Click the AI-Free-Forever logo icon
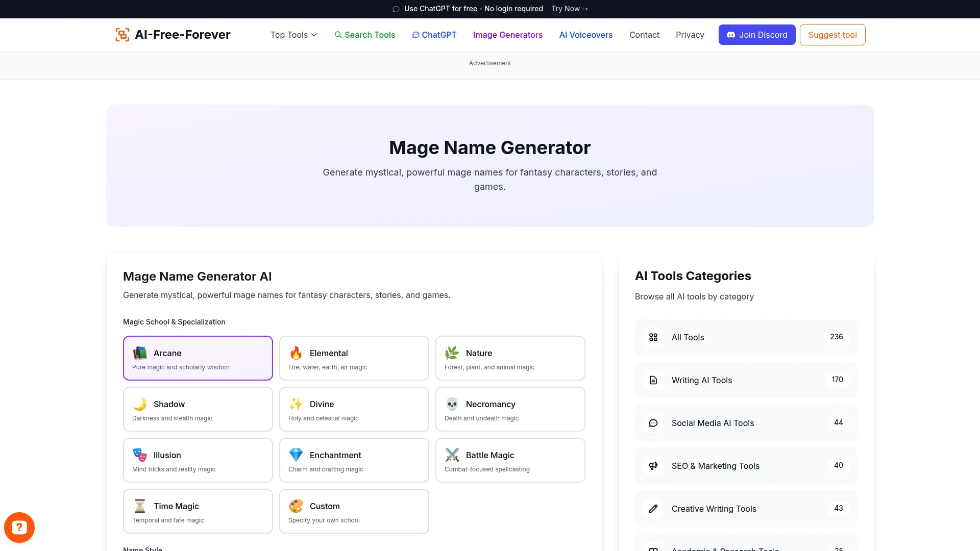Viewport: 980px width, 551px height. click(122, 34)
